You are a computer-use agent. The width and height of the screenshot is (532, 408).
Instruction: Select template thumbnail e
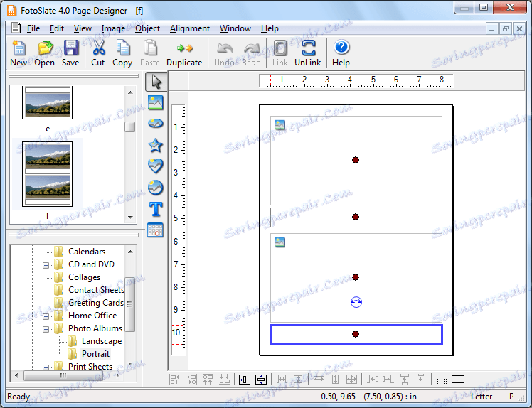(x=47, y=103)
